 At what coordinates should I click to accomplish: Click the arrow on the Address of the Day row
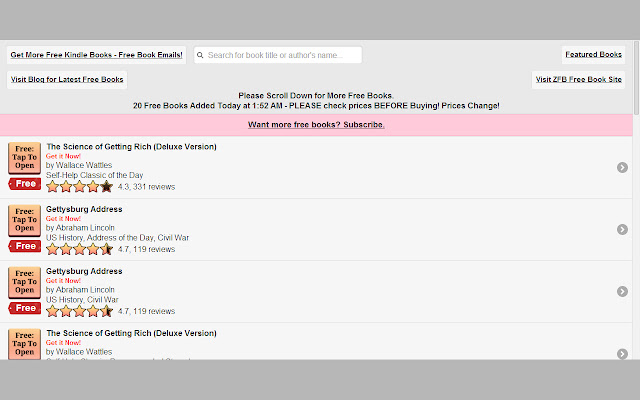tap(622, 229)
